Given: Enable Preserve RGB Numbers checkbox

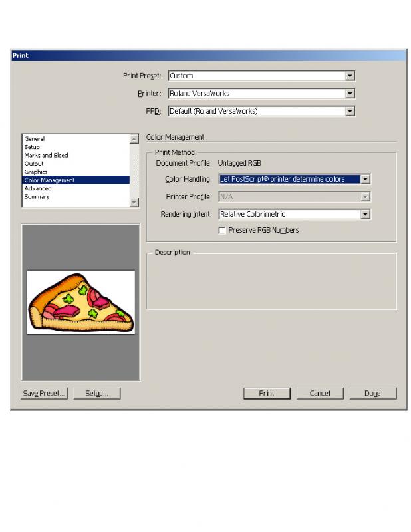Looking at the screenshot, I should click(222, 230).
